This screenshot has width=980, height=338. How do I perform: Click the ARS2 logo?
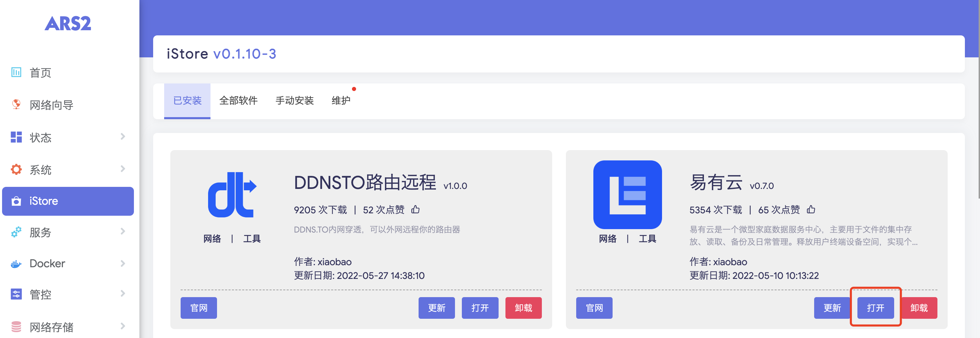coord(68,24)
